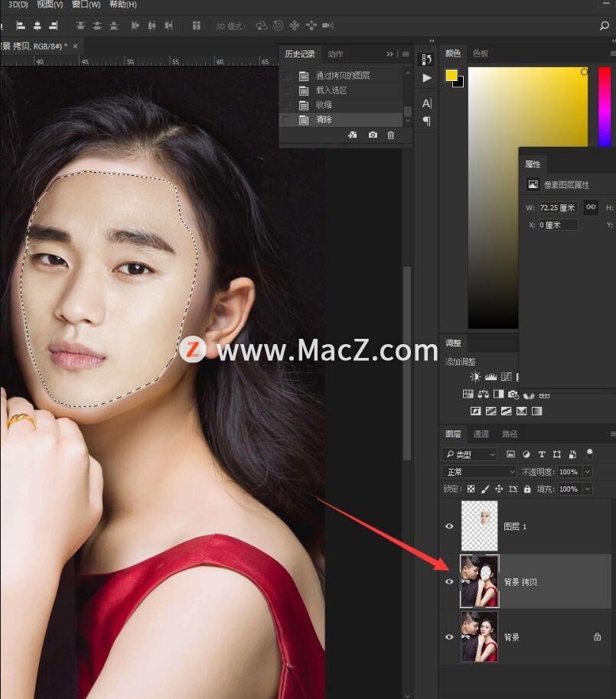Toggle history brush source box for 清除
This screenshot has width=616, height=699.
tap(287, 120)
